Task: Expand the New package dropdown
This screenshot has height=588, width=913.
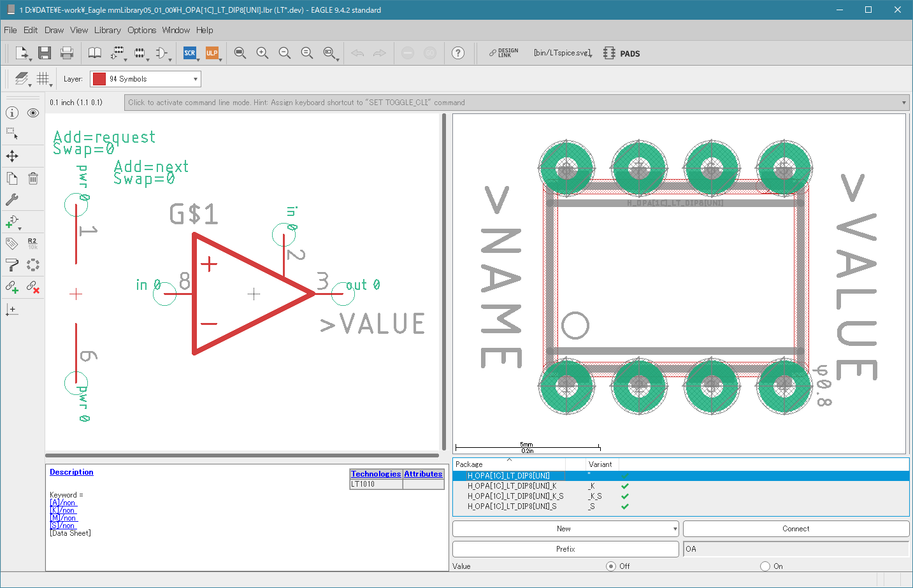Action: click(x=675, y=529)
